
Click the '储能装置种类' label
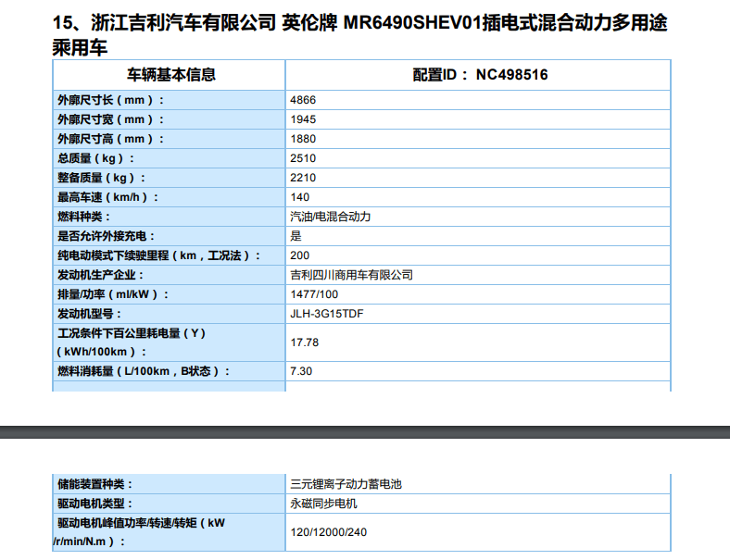pos(94,485)
